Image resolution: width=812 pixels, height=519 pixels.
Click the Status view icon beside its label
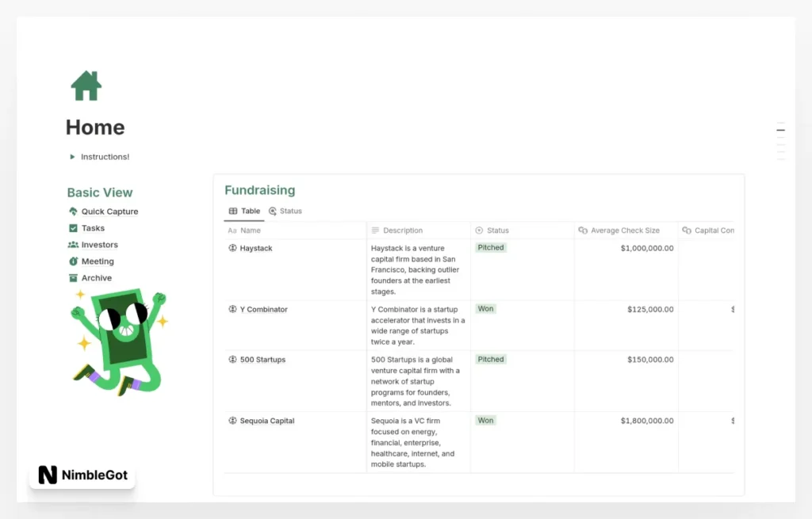(272, 211)
